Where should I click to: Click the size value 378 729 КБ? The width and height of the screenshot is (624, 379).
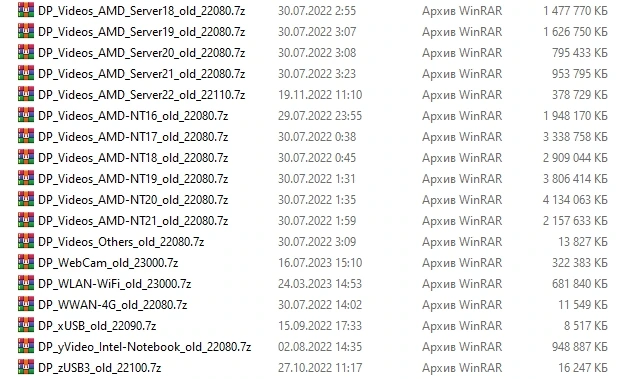pyautogui.click(x=580, y=95)
